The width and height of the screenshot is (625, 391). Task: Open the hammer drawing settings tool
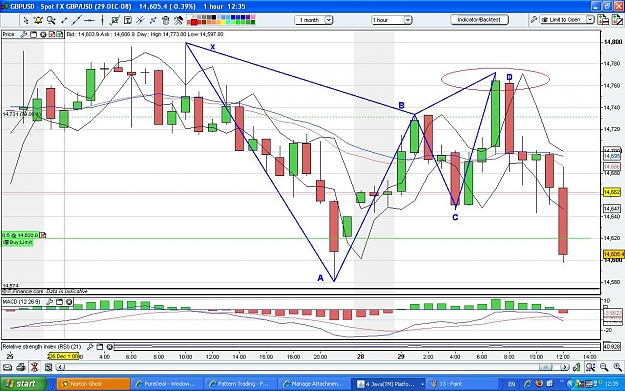tap(179, 20)
